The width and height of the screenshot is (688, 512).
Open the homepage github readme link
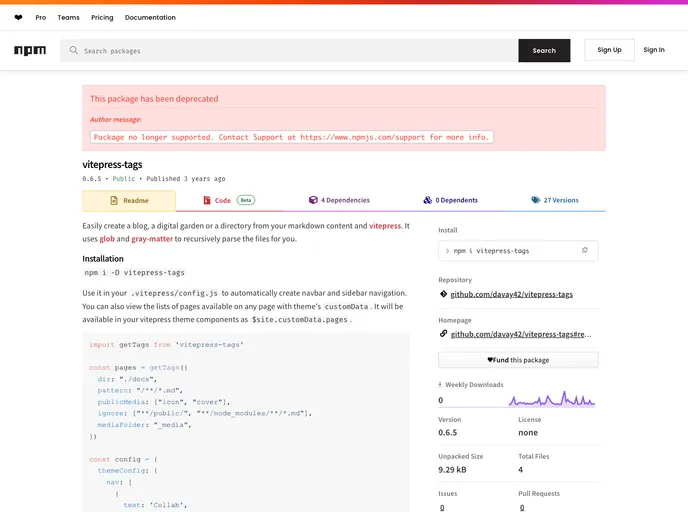[521, 334]
